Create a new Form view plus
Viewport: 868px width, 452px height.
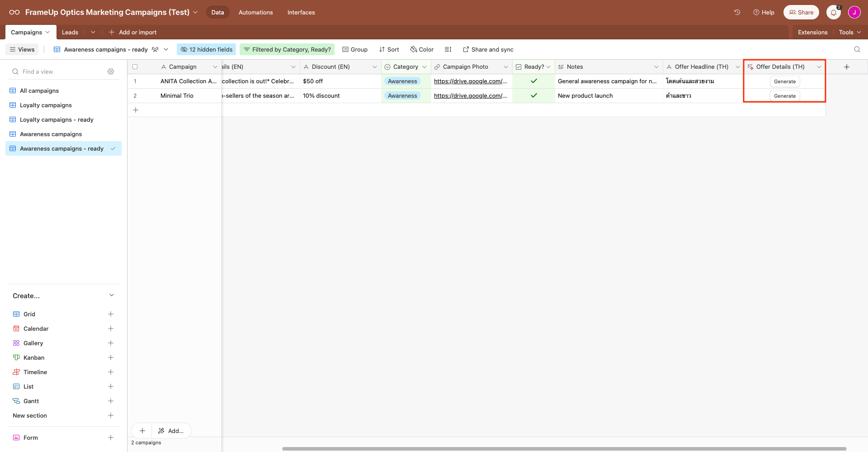click(x=111, y=438)
